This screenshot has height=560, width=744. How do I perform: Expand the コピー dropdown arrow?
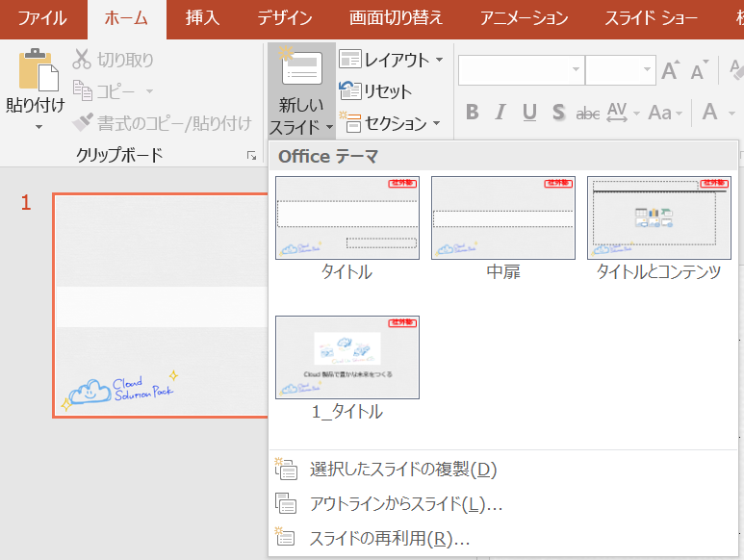pos(149,91)
